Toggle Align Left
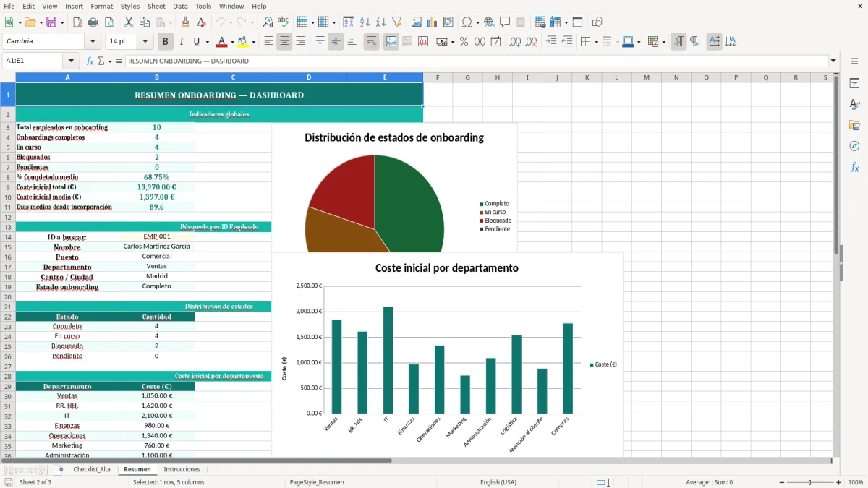Screen dimensions: 868x488 point(268,42)
